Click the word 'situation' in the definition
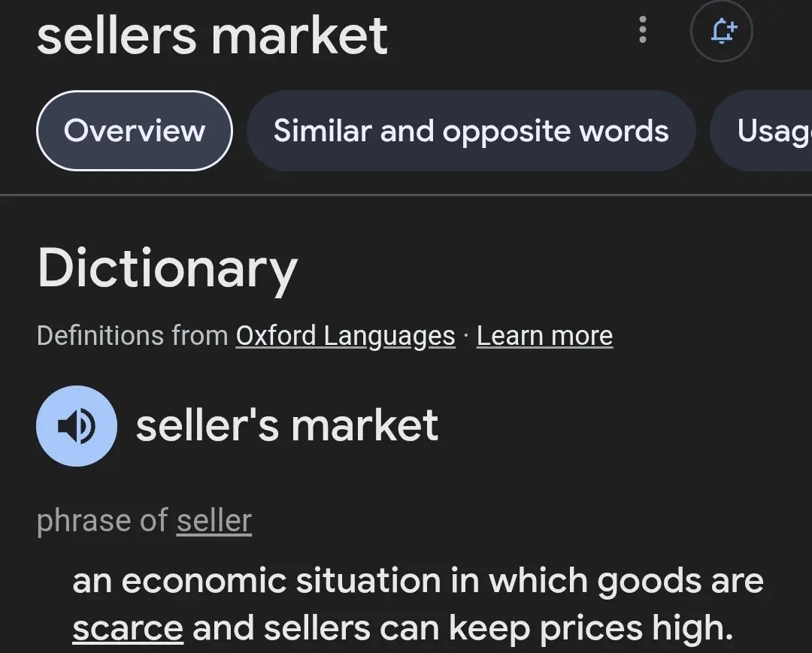Image resolution: width=812 pixels, height=653 pixels. (x=368, y=581)
